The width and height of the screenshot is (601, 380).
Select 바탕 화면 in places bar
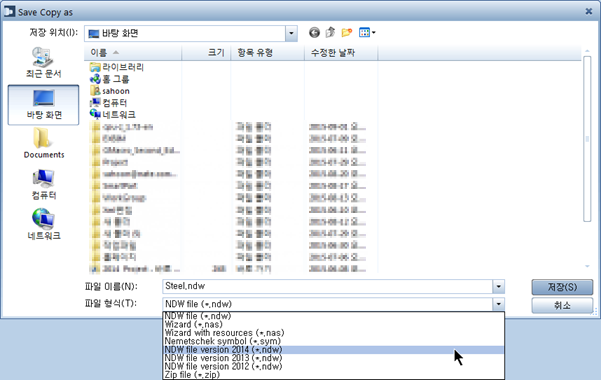tap(43, 105)
